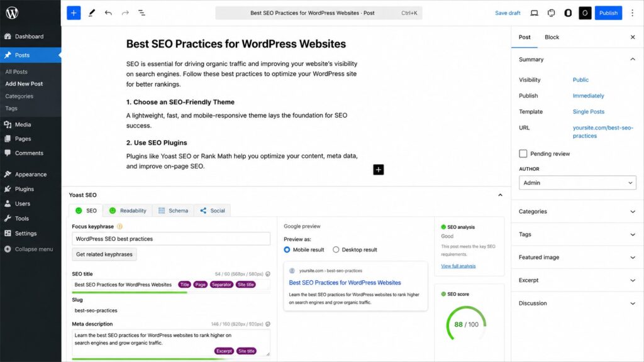Open the Yoast Readability tab
Image resolution: width=644 pixels, height=362 pixels.
pos(127,211)
